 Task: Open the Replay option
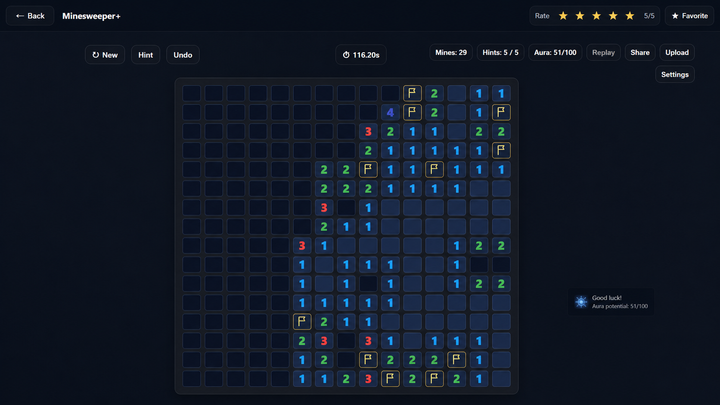click(x=603, y=53)
